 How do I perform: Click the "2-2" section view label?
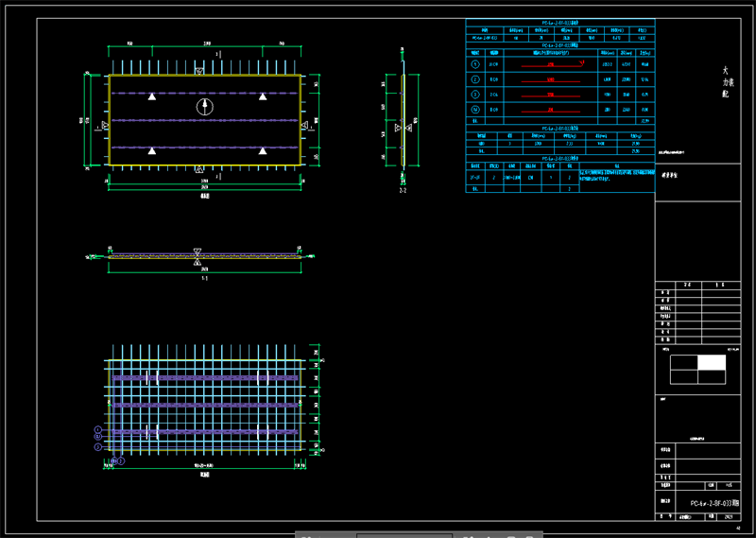pos(403,191)
